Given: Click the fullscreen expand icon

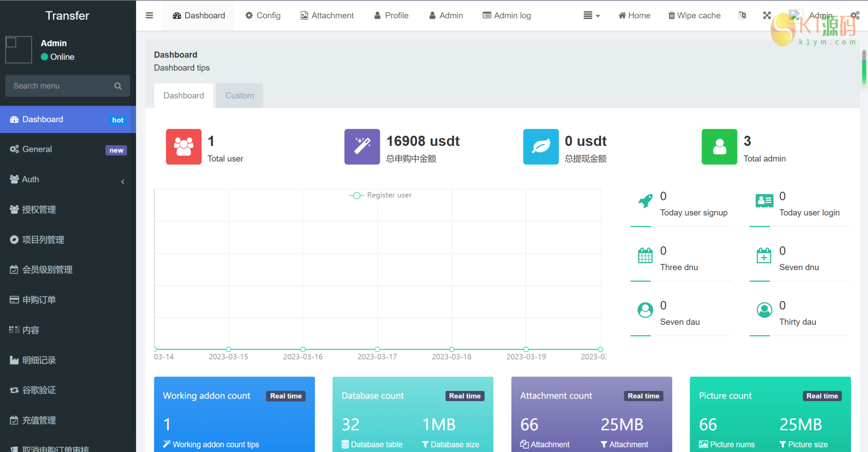Looking at the screenshot, I should [x=767, y=16].
